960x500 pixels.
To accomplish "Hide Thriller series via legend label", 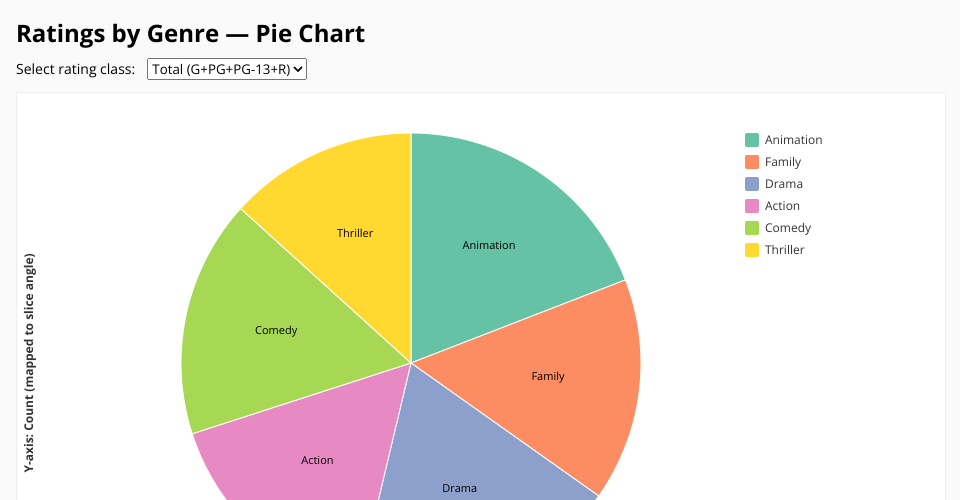I will 785,250.
